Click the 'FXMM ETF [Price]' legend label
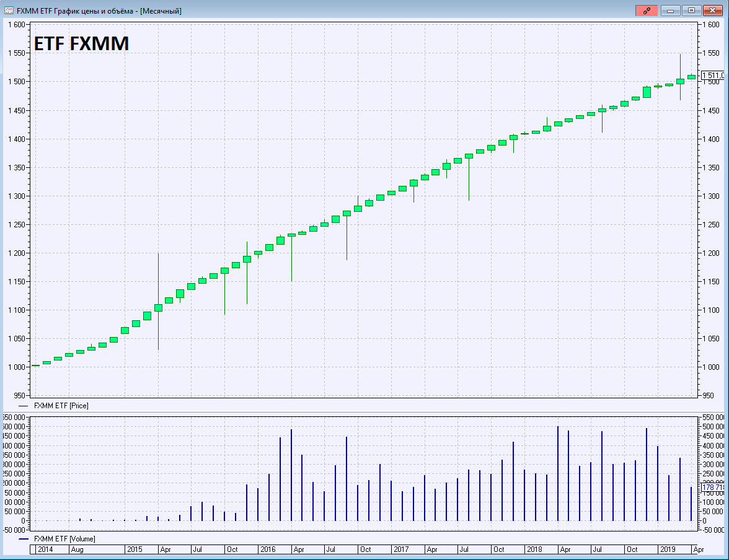729x560 pixels. [61, 406]
